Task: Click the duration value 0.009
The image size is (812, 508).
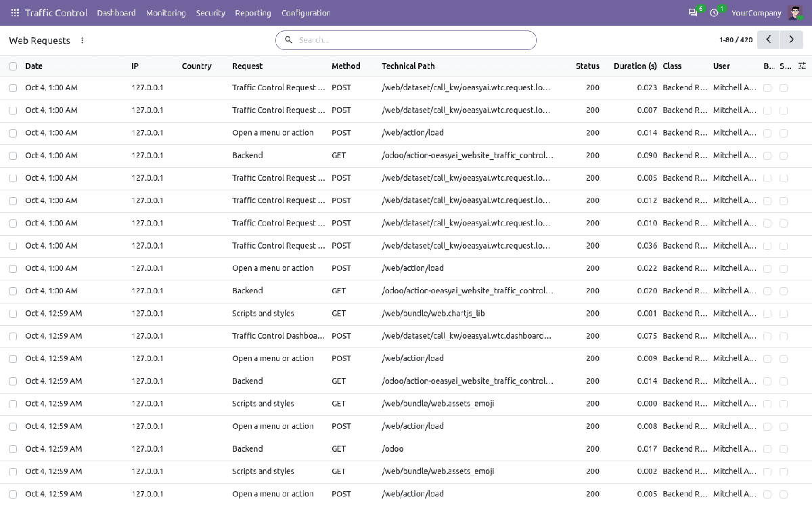Action: tap(647, 358)
